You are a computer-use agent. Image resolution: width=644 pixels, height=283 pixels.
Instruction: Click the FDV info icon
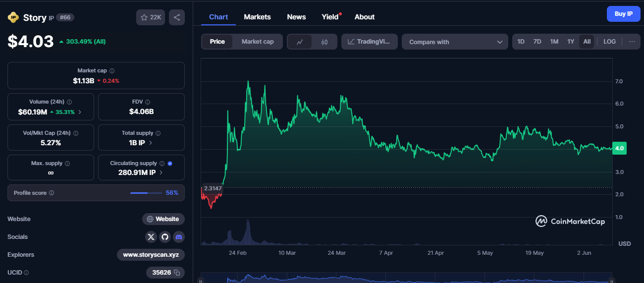pyautogui.click(x=148, y=102)
